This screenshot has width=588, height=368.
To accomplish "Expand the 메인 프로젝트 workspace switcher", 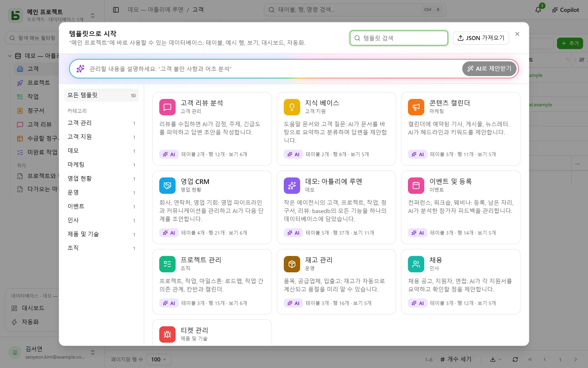I will [x=92, y=16].
